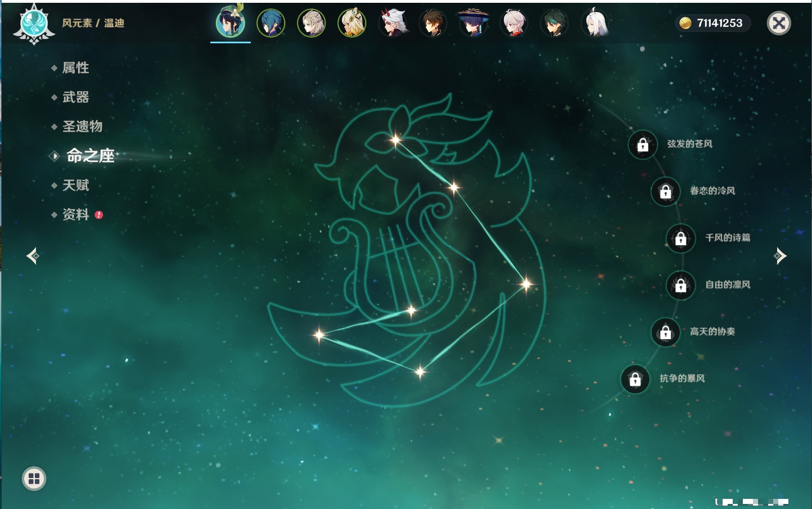Pick the blonde character with gold hair ornament
This screenshot has height=509, width=812.
pos(352,23)
